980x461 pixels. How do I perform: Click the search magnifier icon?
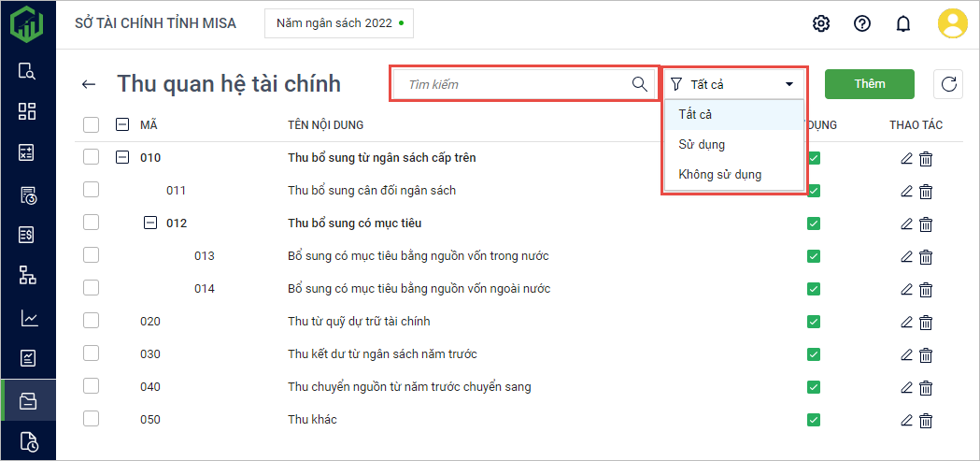pyautogui.click(x=640, y=84)
